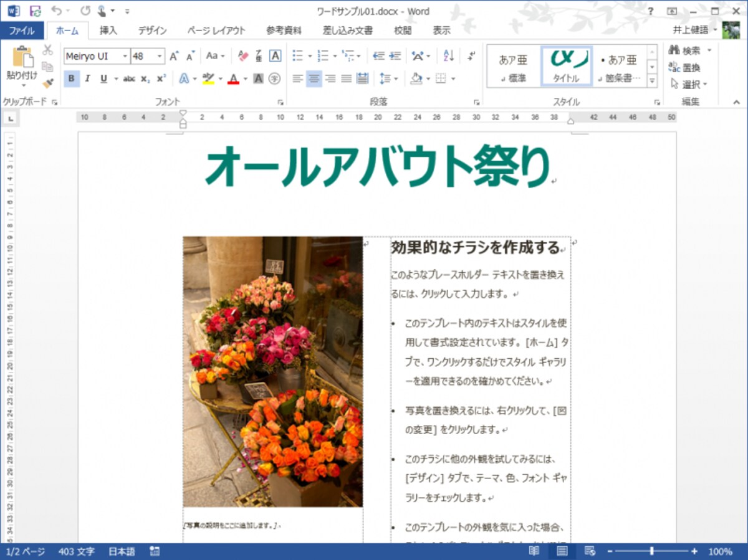Shrink font size with smaller A icon
Screen dimensions: 748x560
191,56
